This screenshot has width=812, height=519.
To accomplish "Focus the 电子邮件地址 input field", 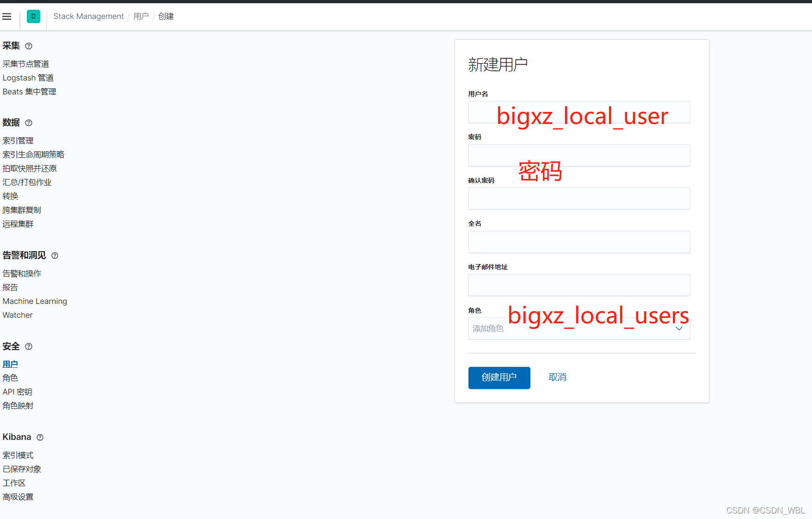I will [x=579, y=285].
